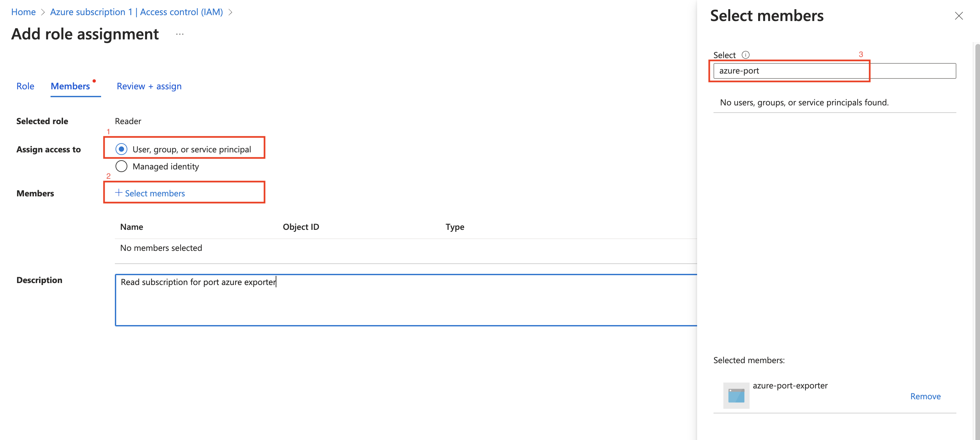Click the Object ID column header

pos(301,227)
